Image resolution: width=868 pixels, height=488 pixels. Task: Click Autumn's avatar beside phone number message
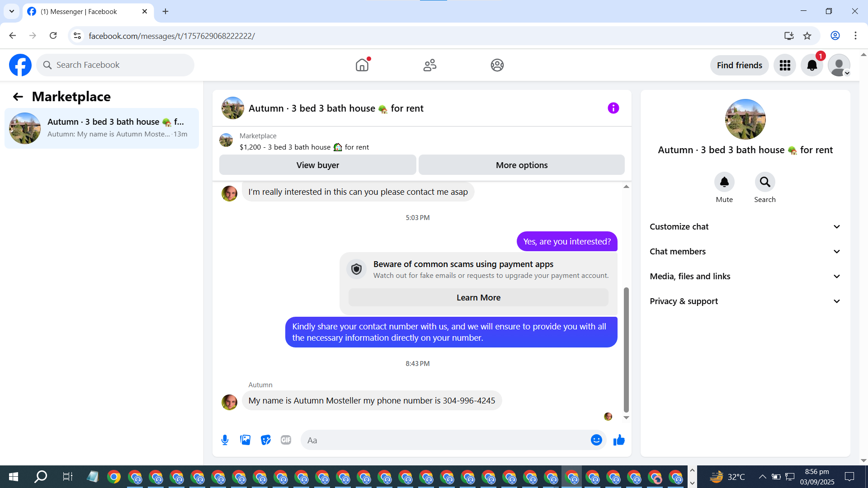[229, 402]
